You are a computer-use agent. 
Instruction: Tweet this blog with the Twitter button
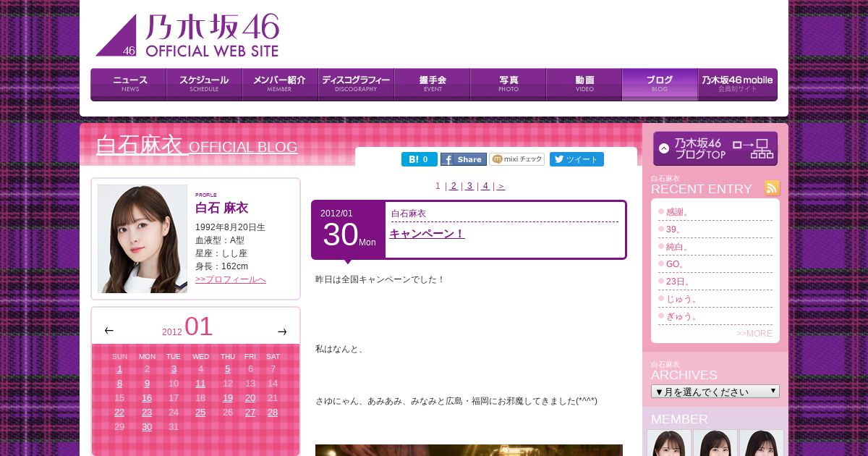coord(576,159)
